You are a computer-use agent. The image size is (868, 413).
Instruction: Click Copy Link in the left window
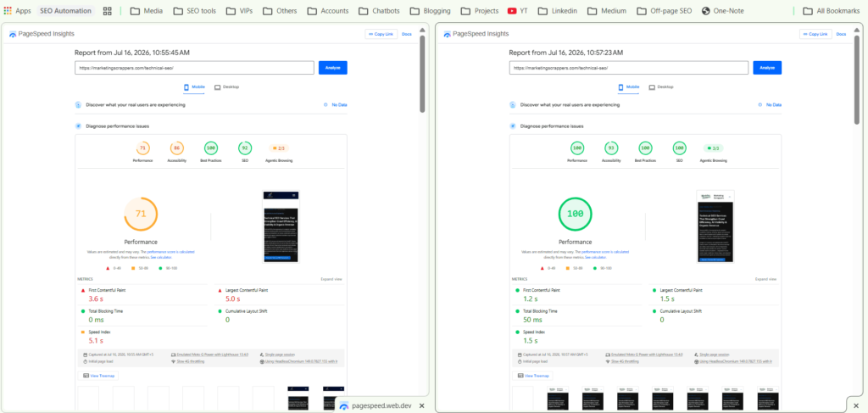[381, 34]
